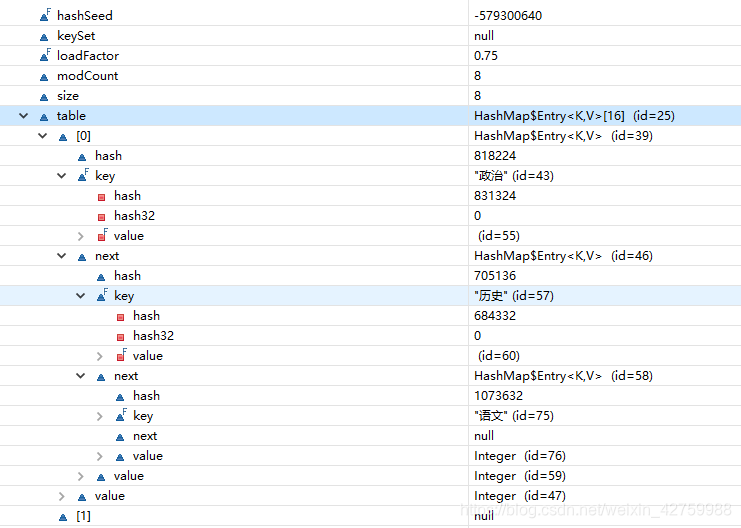Click the icon of next (id=58)
Screen dimensions: 741x528
coord(101,377)
